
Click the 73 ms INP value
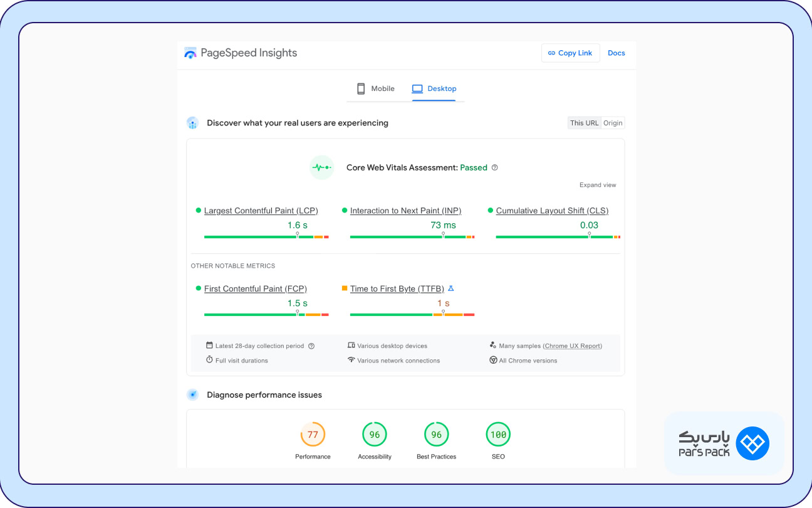pyautogui.click(x=443, y=225)
